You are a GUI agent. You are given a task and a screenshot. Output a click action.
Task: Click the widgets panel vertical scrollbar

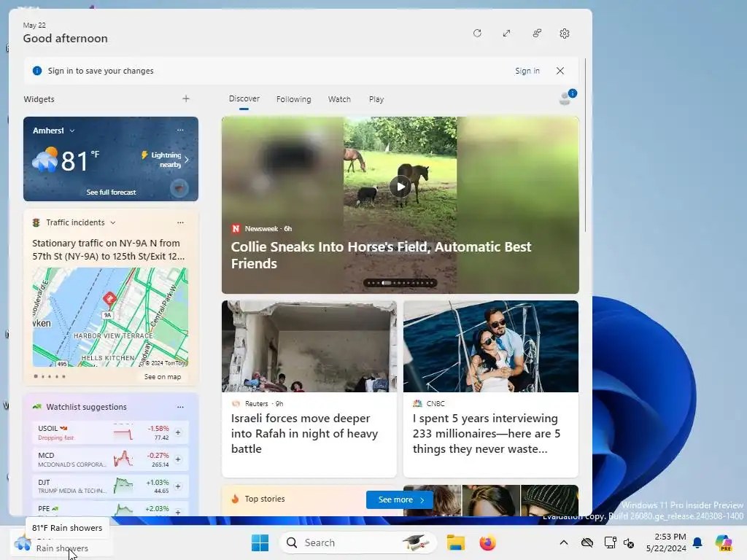tap(586, 145)
